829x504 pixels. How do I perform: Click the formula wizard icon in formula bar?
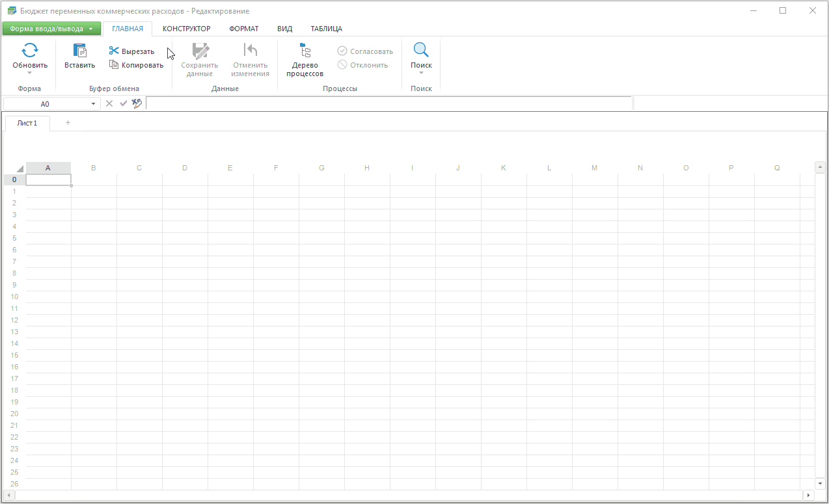coord(137,103)
